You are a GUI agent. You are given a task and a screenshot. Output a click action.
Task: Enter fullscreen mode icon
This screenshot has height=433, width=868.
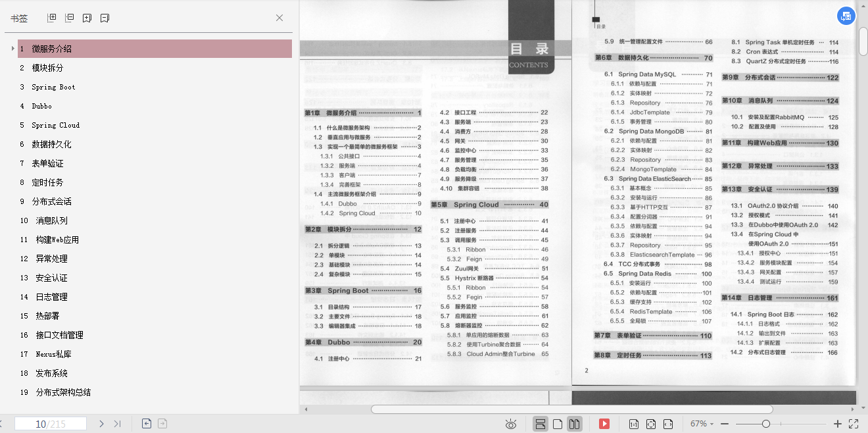click(854, 424)
